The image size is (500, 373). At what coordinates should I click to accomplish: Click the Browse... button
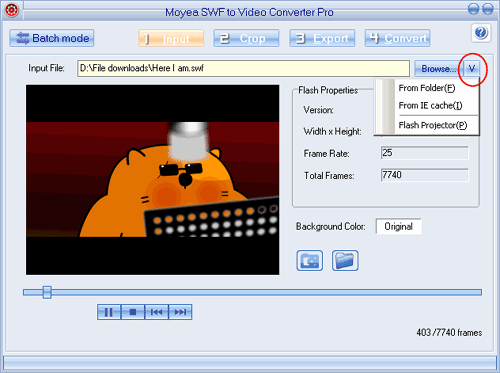(x=439, y=69)
